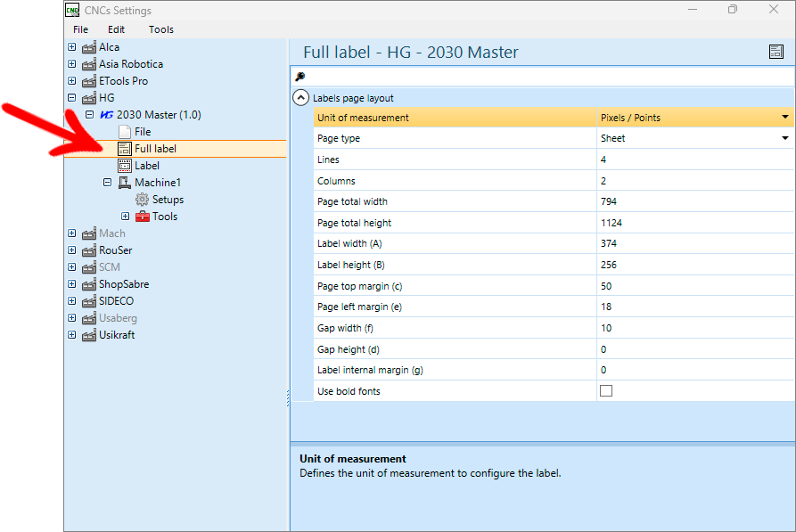
Task: Click the Asia Robotica factory icon
Action: pos(89,64)
